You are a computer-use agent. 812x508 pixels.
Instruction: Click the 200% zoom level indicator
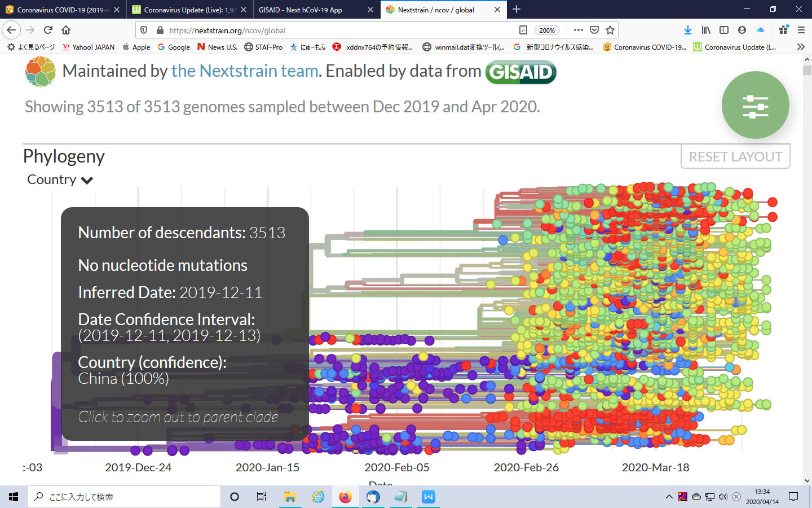click(x=546, y=30)
